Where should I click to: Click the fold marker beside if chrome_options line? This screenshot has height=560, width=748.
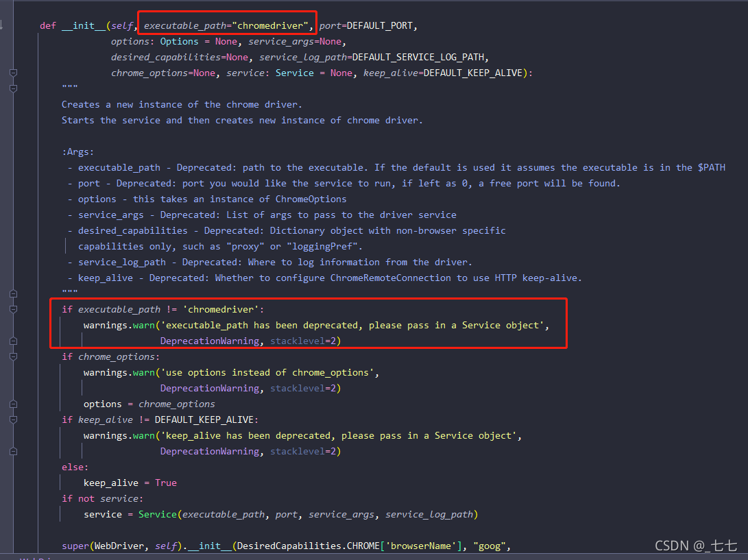point(13,355)
